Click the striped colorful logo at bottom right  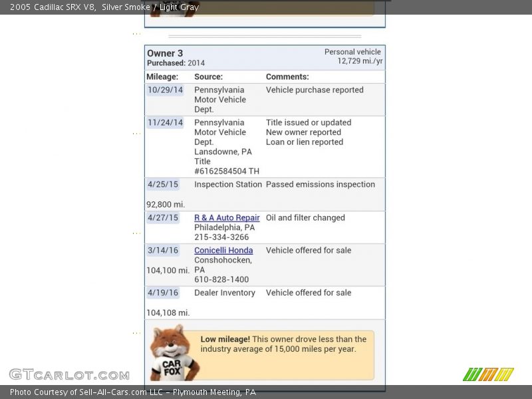[488, 374]
